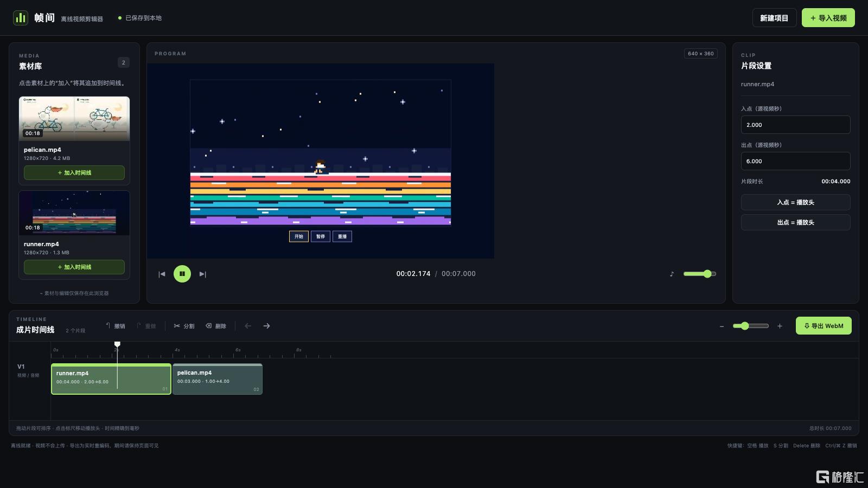The height and width of the screenshot is (488, 868).
Task: Select the runner.mp4 thumbnail in media library
Action: click(74, 213)
